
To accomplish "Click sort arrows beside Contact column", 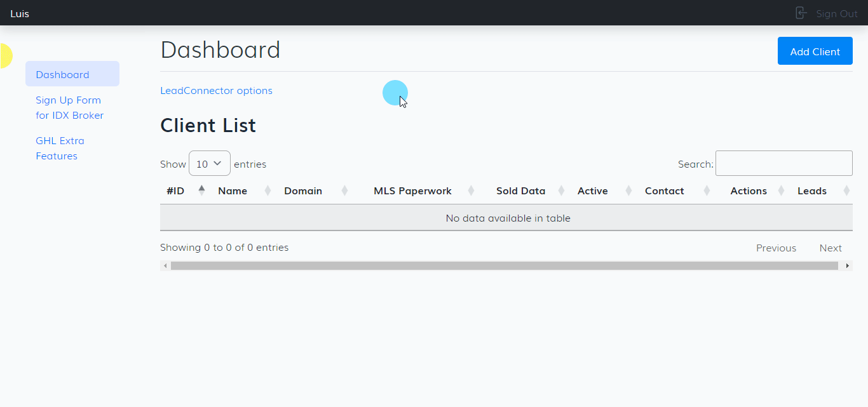I will (x=707, y=190).
